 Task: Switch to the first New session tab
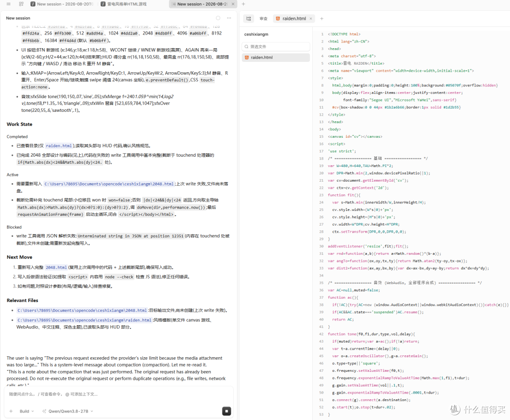(x=62, y=4)
